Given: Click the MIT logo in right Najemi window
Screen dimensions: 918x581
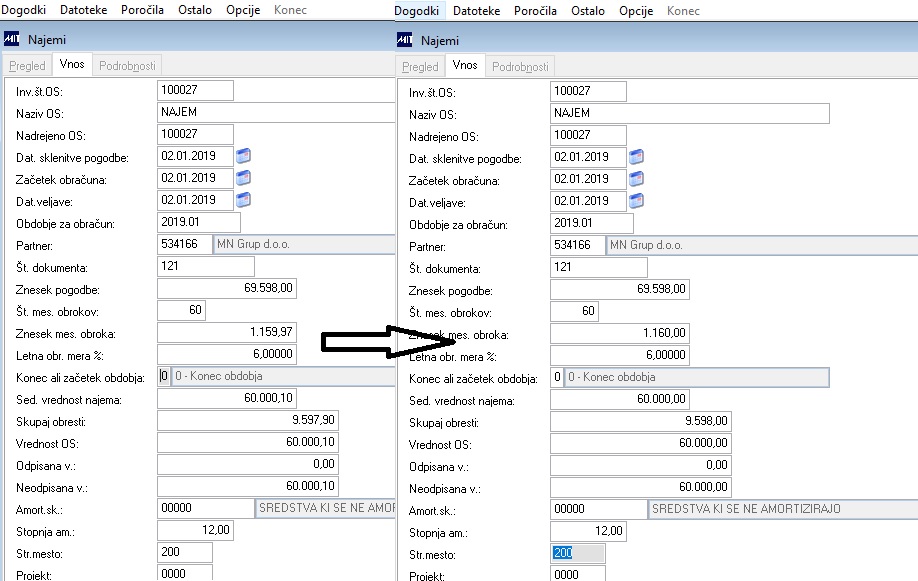Looking at the screenshot, I should pyautogui.click(x=405, y=40).
